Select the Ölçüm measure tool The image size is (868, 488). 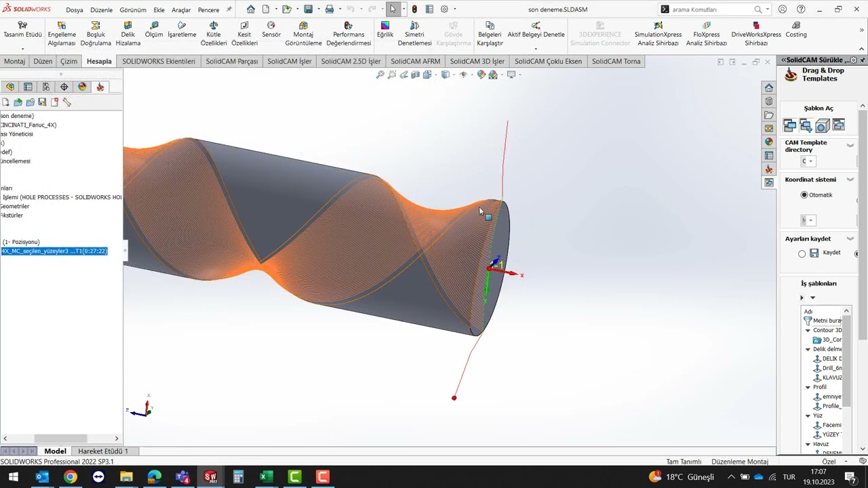[x=154, y=30]
